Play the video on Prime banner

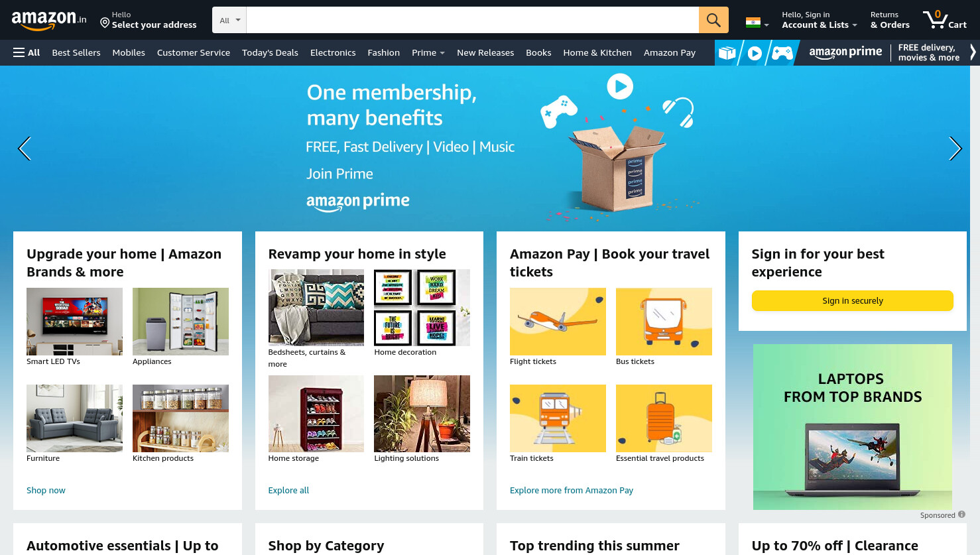(x=620, y=86)
